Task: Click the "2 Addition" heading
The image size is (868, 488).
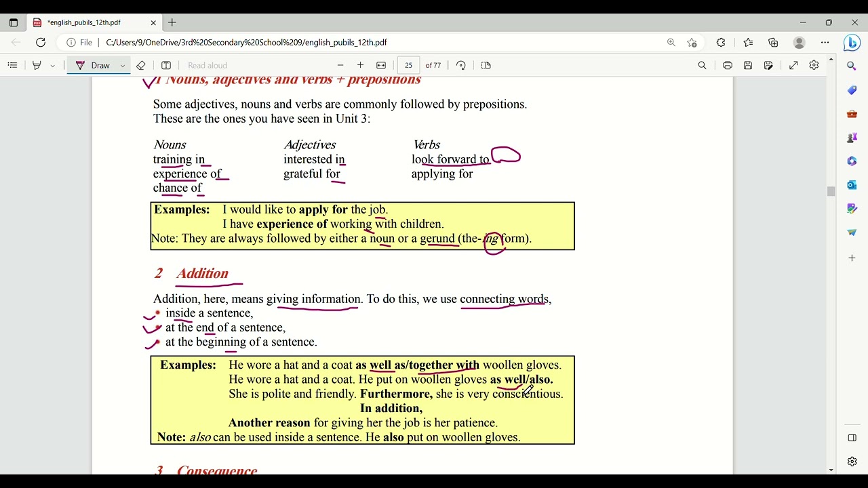Action: pyautogui.click(x=191, y=273)
